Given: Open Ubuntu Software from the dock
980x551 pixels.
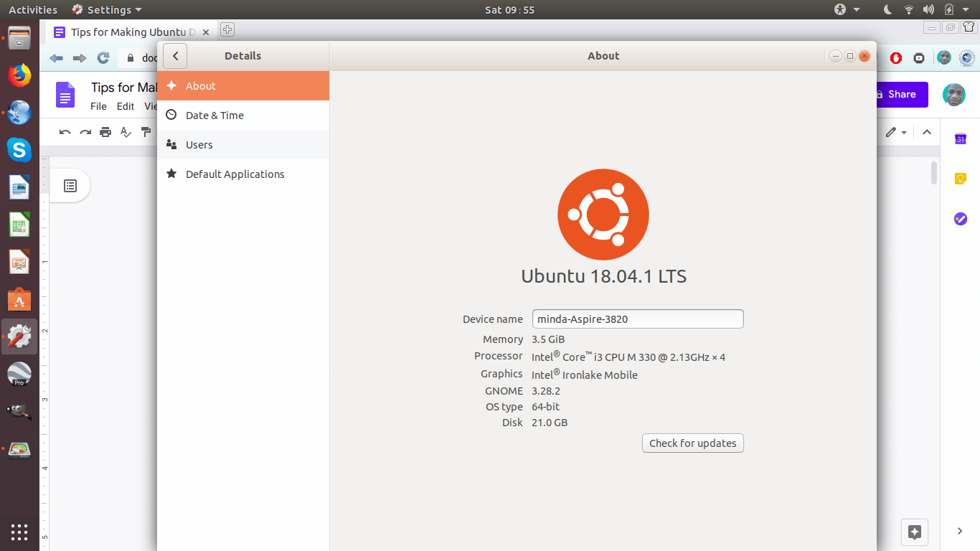Looking at the screenshot, I should click(x=19, y=300).
